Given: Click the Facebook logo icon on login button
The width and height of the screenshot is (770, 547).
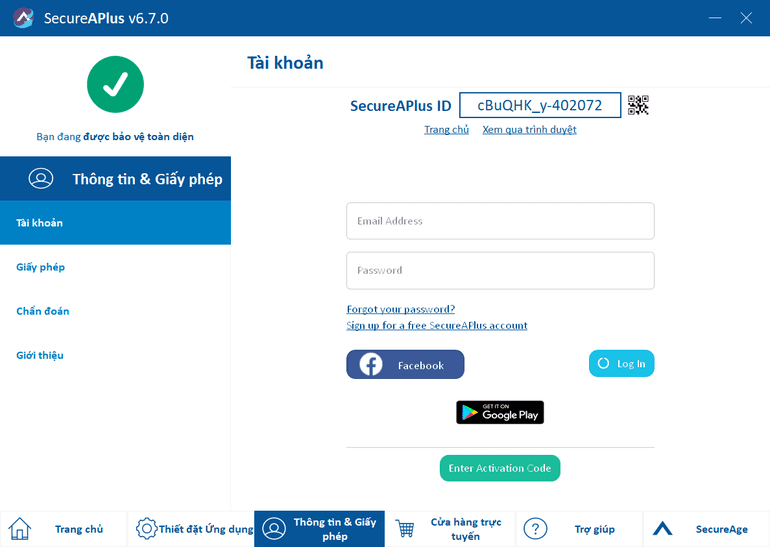Looking at the screenshot, I should [x=371, y=364].
